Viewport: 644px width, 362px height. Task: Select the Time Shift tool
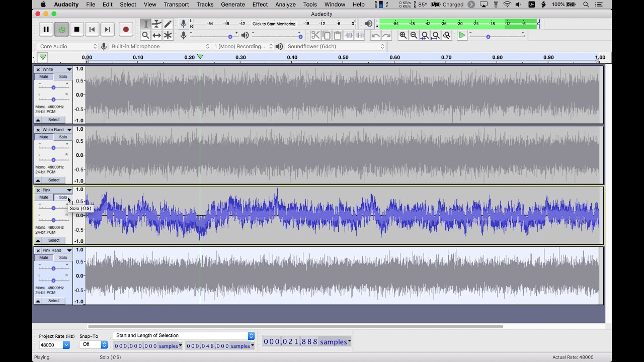156,35
